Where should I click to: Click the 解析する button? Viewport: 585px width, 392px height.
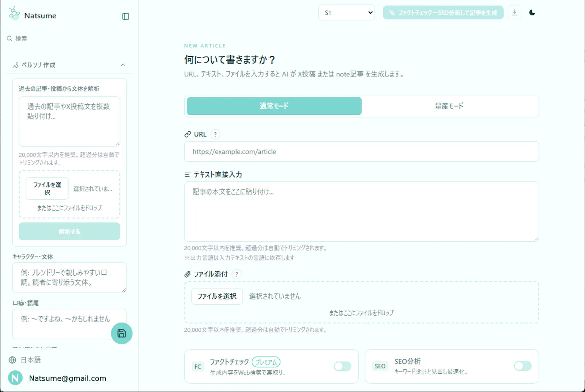point(69,231)
